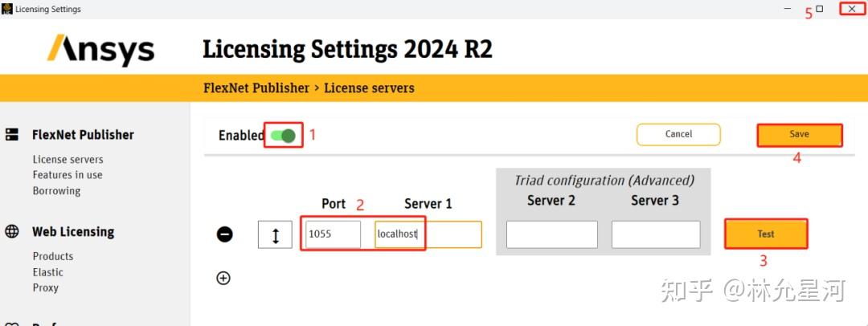Click the remove server minus icon
The image size is (868, 326).
click(225, 234)
